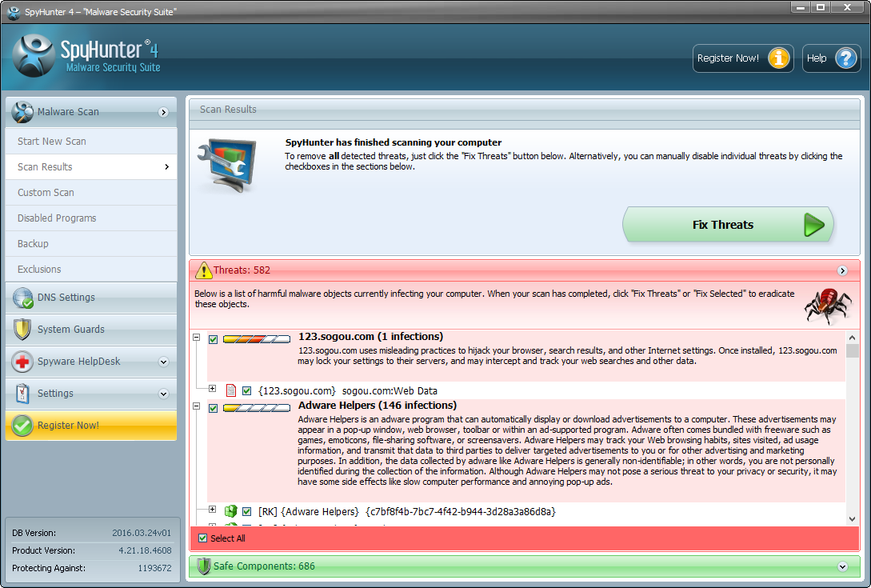Click the Adware Helpers threat level meter

coord(257,408)
